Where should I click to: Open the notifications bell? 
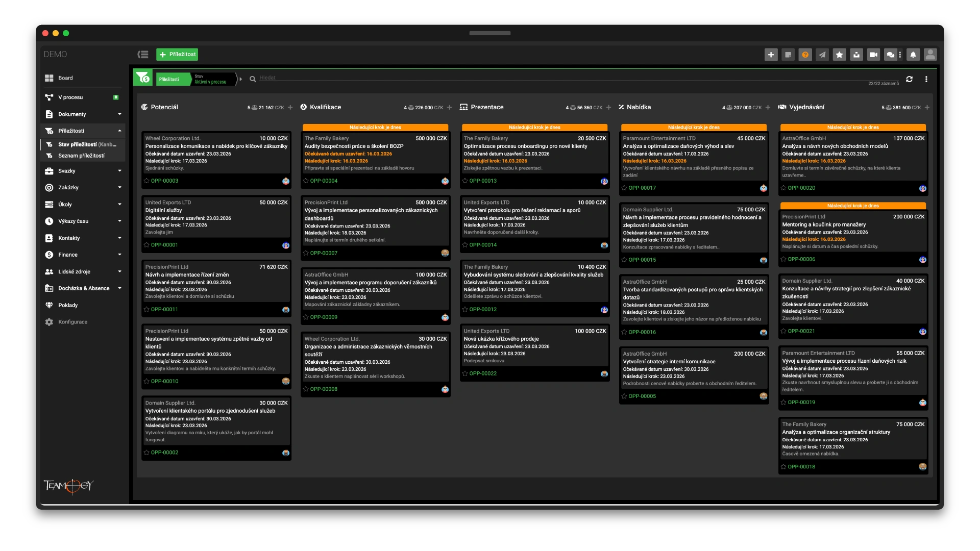tap(913, 55)
